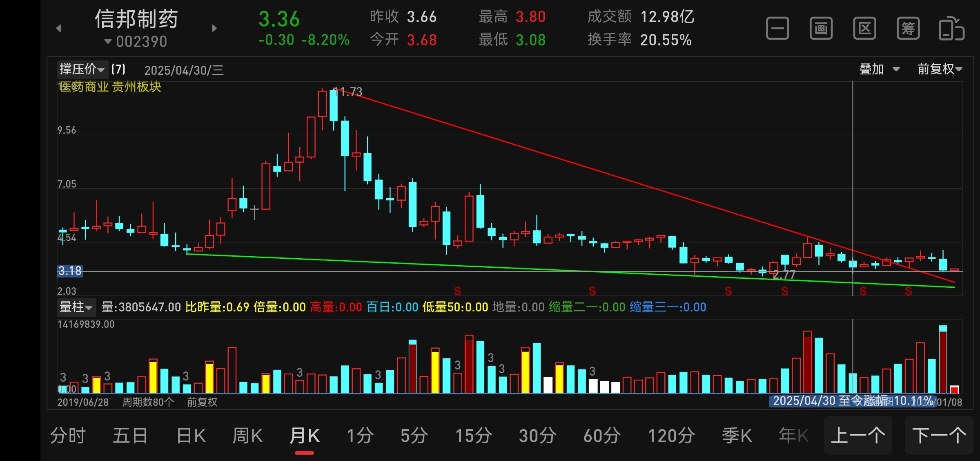This screenshot has height=461, width=980.
Task: Go to previous stock with left arrow
Action: [x=59, y=28]
